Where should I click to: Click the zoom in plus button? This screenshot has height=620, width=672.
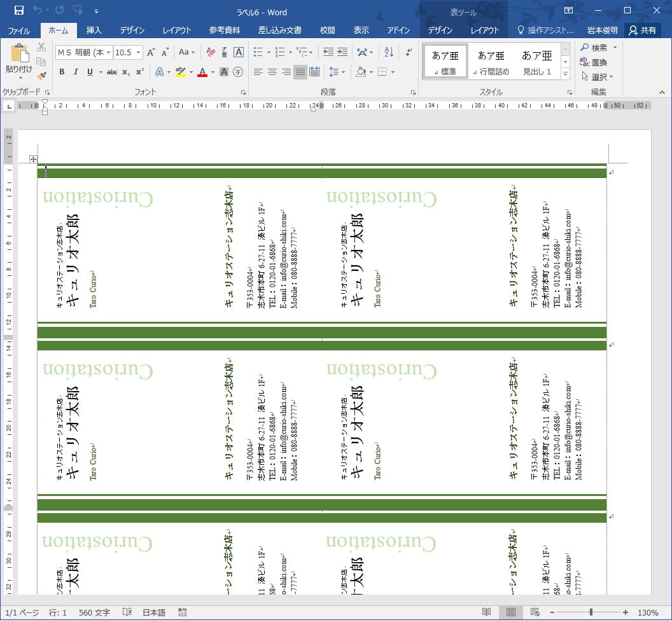click(x=626, y=612)
